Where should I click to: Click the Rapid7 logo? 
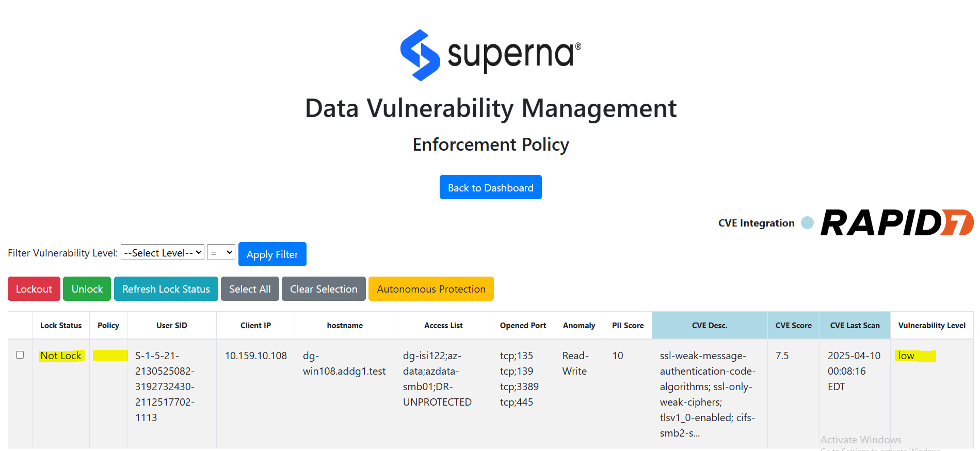[x=897, y=222]
